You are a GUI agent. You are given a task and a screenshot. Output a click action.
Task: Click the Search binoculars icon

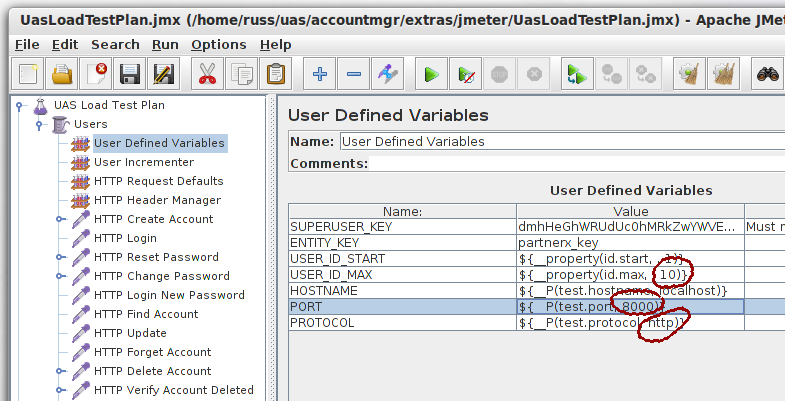coord(767,74)
